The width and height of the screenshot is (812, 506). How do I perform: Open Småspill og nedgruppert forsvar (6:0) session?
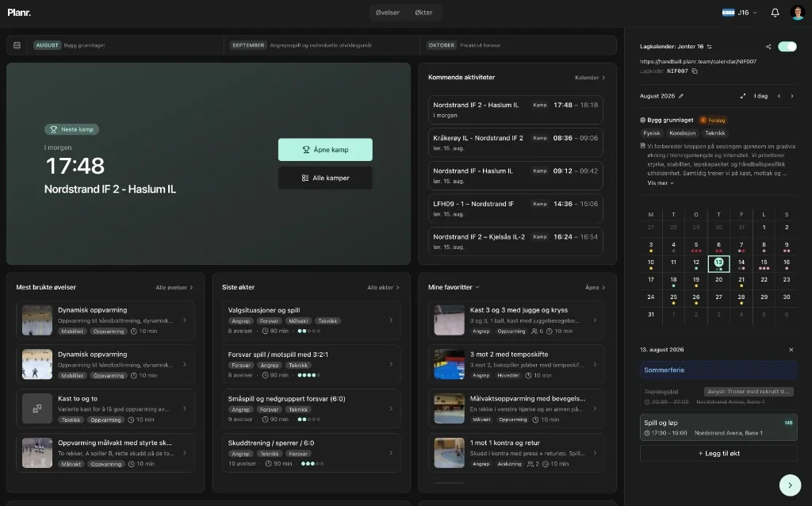click(311, 408)
